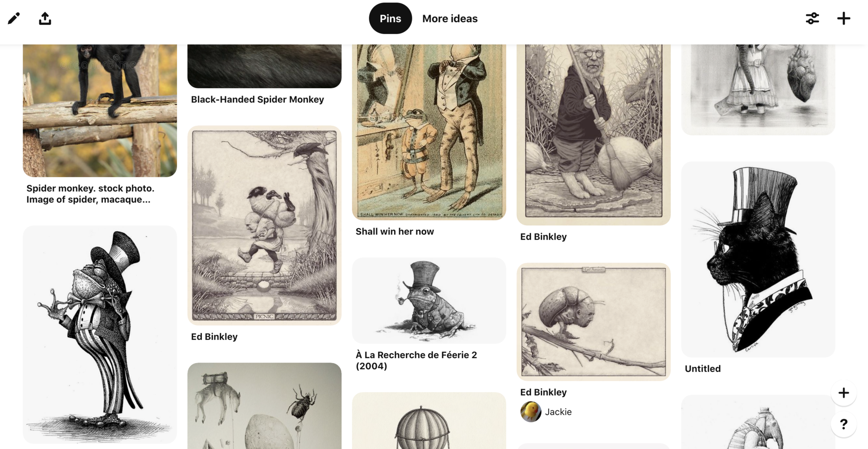This screenshot has height=449, width=868.
Task: Open the beetle creature on branch illustration
Action: [x=593, y=322]
